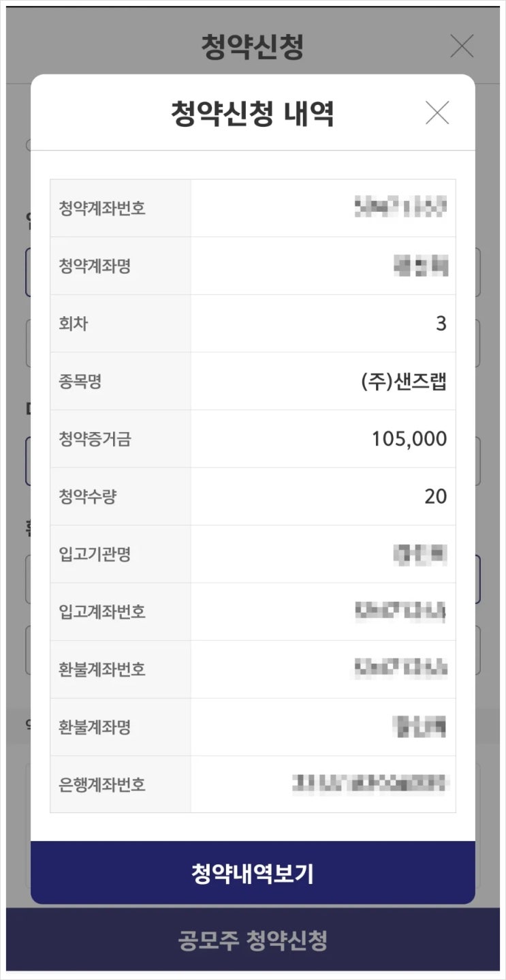Screen dimensions: 506x980
Task: Select the 청약계좌번호 row label
Action: pyautogui.click(x=102, y=208)
